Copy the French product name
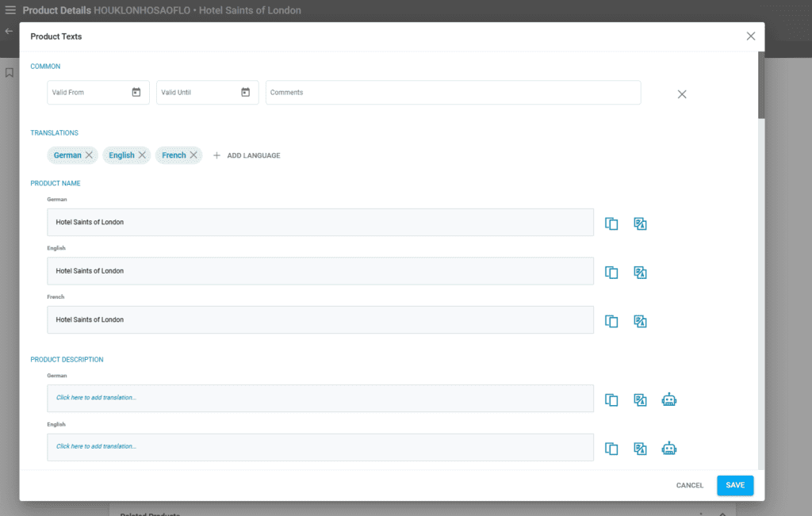Screen dimensions: 812x516 pyautogui.click(x=611, y=321)
